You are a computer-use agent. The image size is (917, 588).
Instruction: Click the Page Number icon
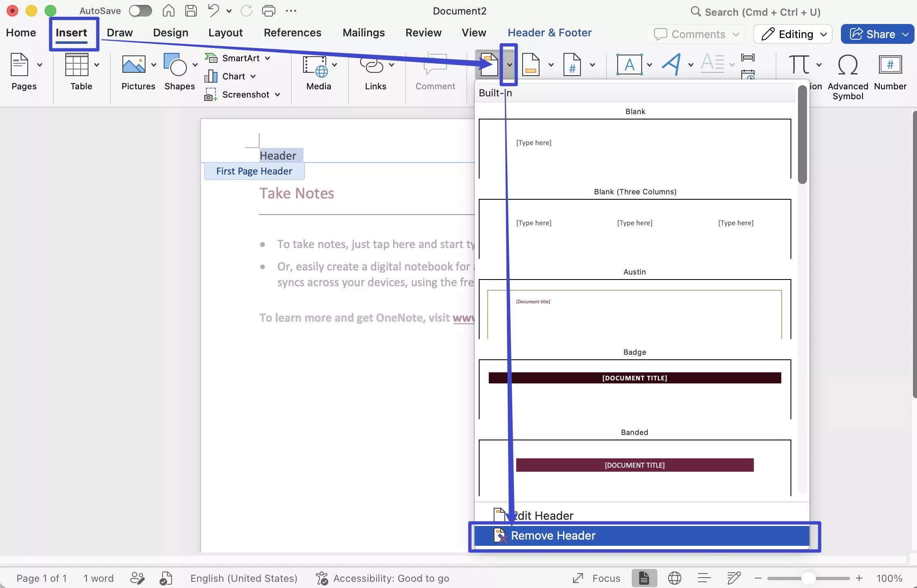572,65
